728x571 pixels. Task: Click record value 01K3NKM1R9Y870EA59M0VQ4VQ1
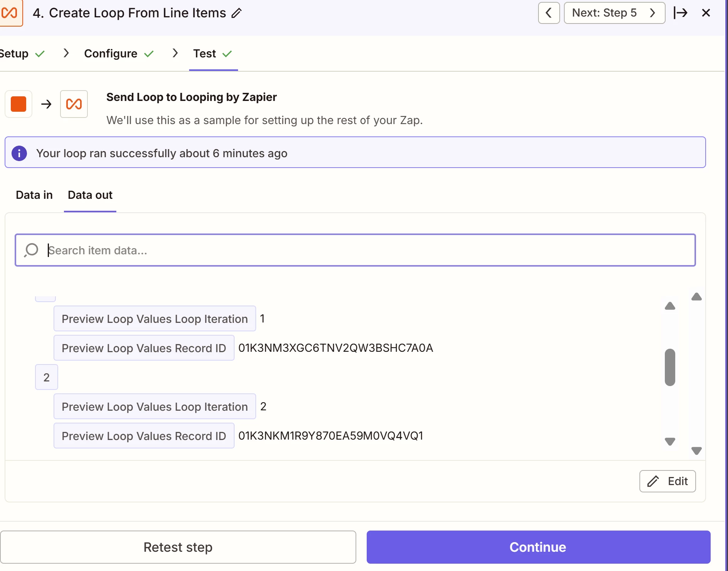click(331, 436)
